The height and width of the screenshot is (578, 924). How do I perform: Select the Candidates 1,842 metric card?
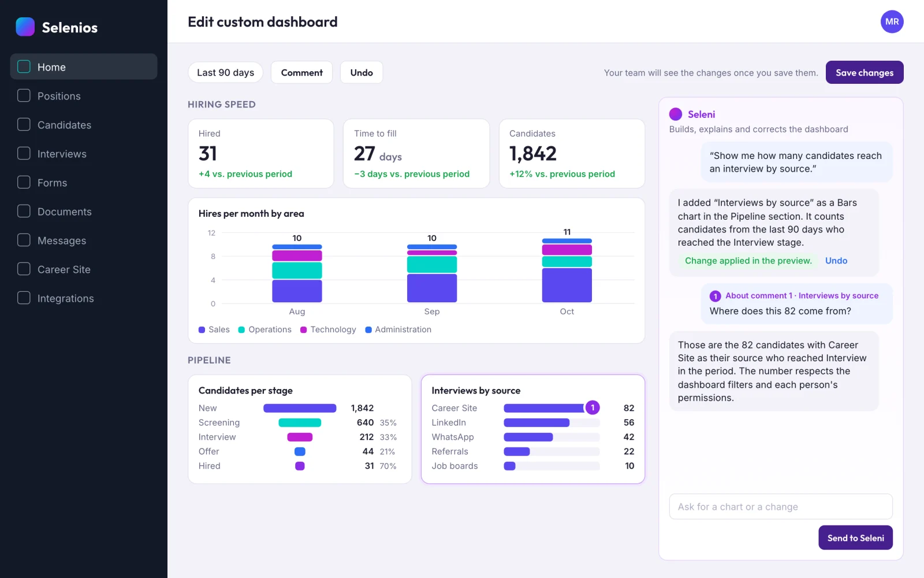(x=572, y=153)
